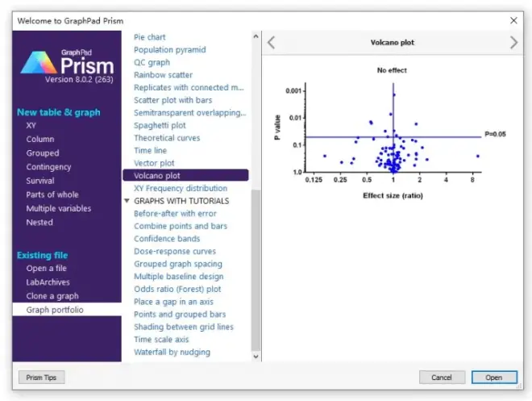Click the Volcano plot preview graph
This screenshot has height=401, width=532.
coord(393,129)
